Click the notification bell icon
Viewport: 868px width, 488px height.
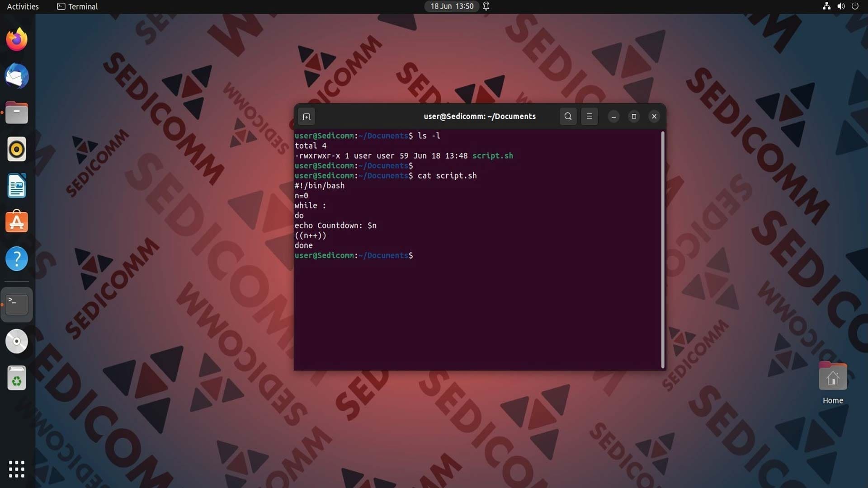(486, 6)
